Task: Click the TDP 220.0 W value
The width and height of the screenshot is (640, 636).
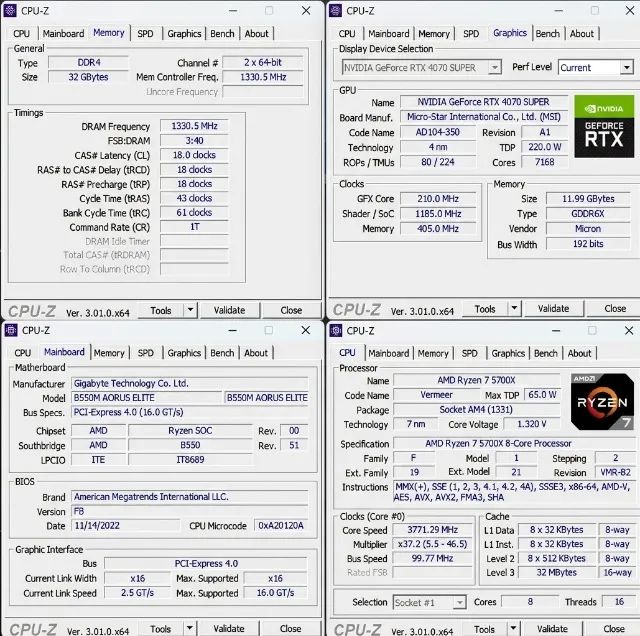Action: click(544, 147)
